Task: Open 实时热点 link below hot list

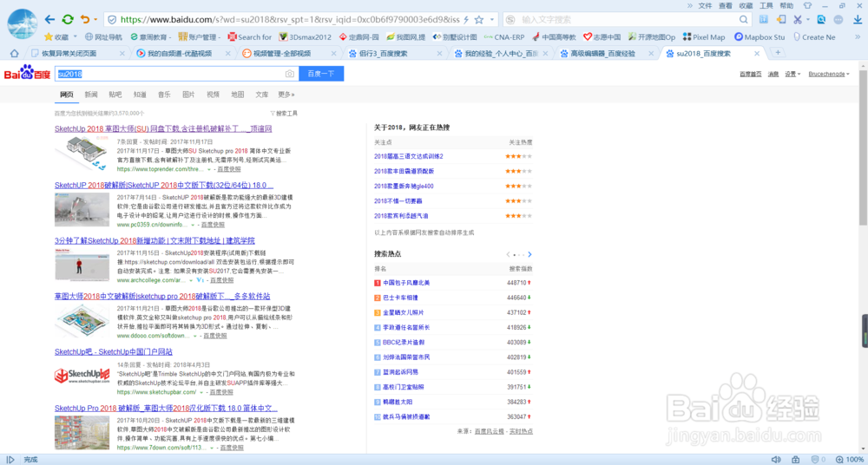Action: click(521, 430)
